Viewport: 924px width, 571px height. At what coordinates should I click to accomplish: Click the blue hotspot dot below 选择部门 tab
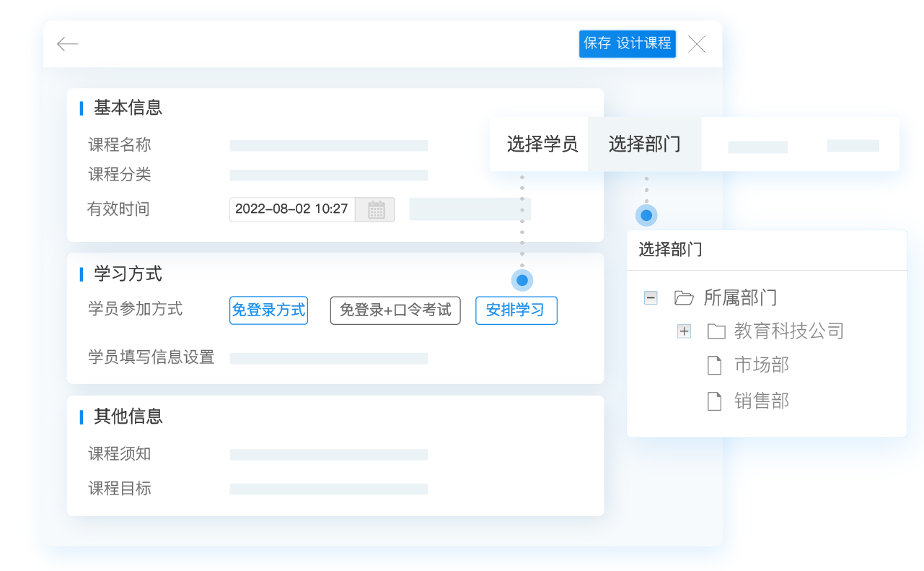pos(646,215)
